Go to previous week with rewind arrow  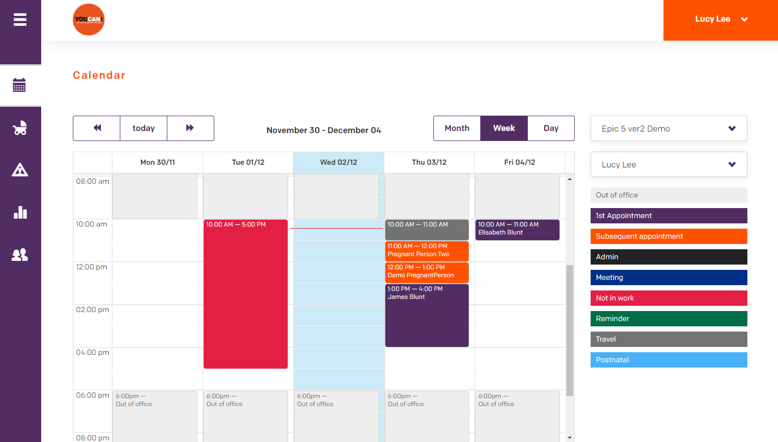pos(97,128)
